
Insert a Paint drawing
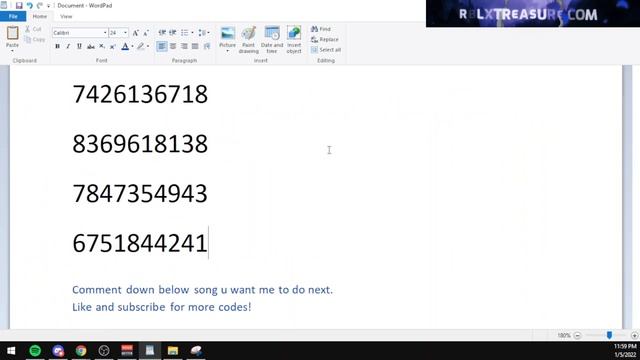pyautogui.click(x=249, y=40)
